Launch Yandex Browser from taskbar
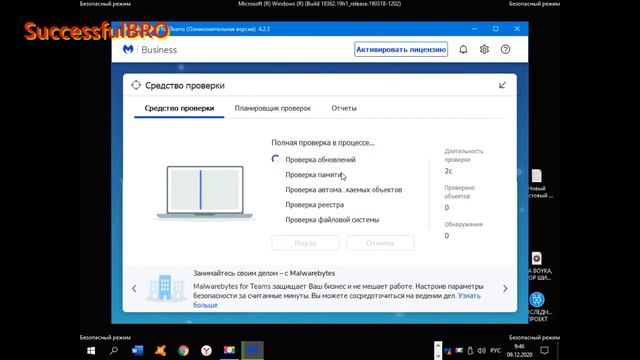The width and height of the screenshot is (640, 360). [x=206, y=351]
